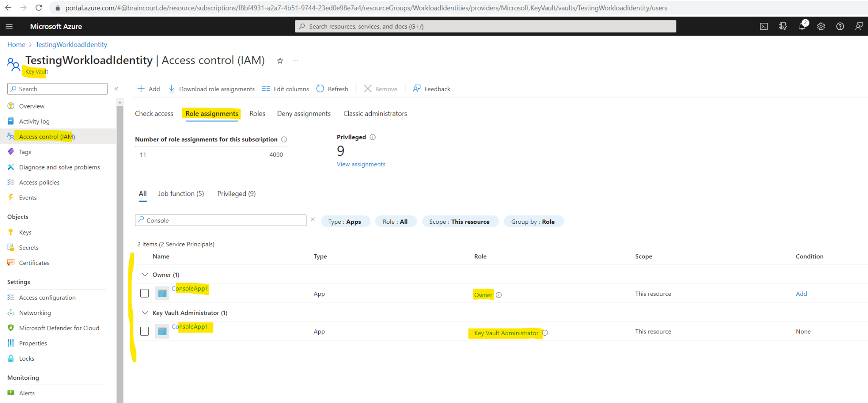Collapse the Owner (1) group

click(x=145, y=274)
